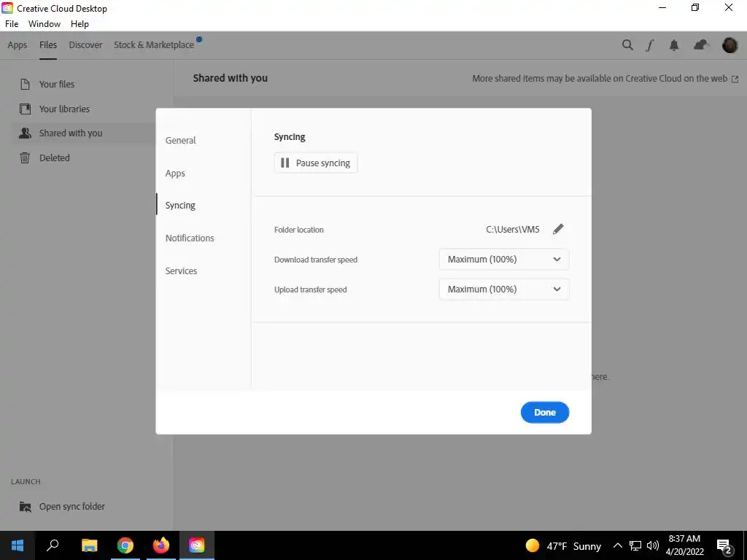This screenshot has height=560, width=747.
Task: Click the folder path C:\Users\VM5
Action: 513,230
